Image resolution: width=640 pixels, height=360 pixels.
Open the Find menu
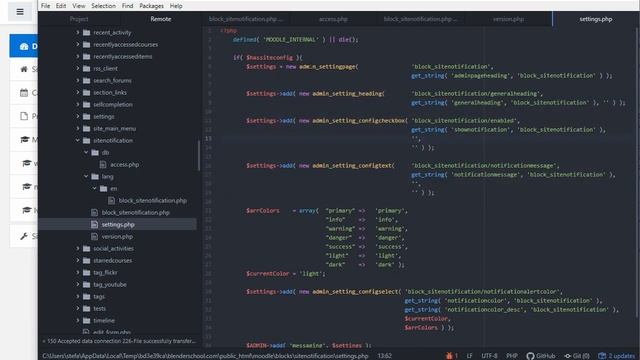tap(127, 6)
